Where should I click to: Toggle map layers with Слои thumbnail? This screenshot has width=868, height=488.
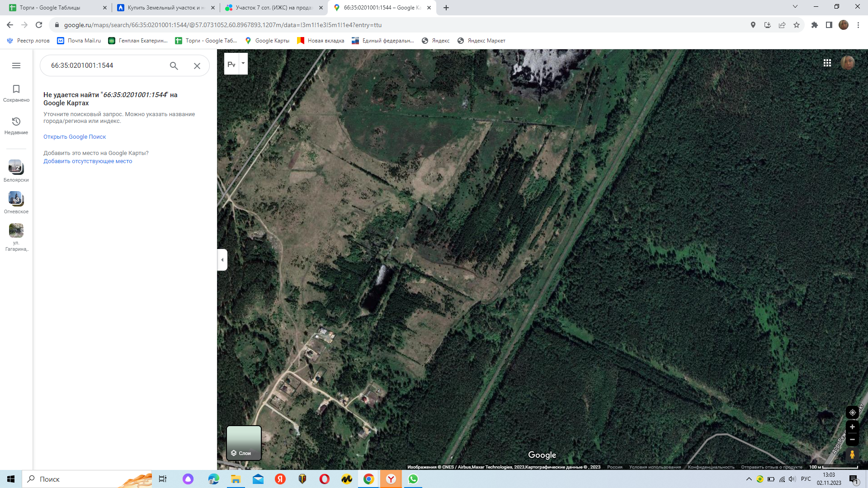[x=244, y=443]
